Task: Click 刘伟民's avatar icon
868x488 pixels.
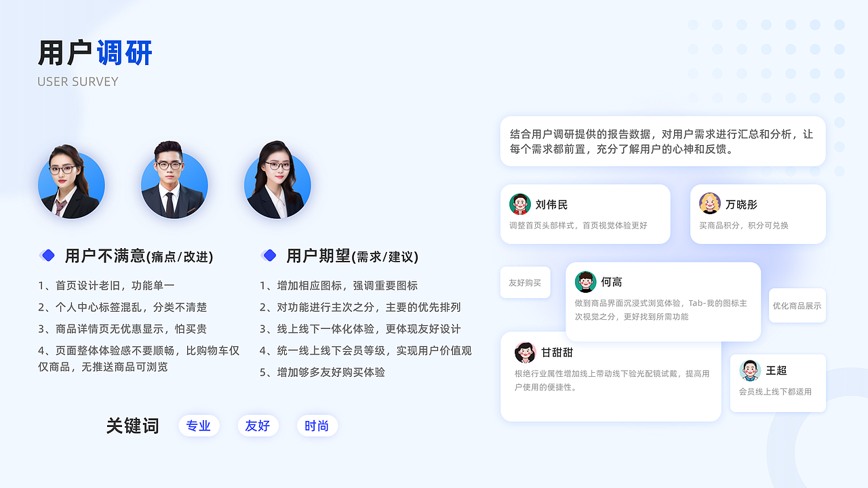Action: (520, 204)
